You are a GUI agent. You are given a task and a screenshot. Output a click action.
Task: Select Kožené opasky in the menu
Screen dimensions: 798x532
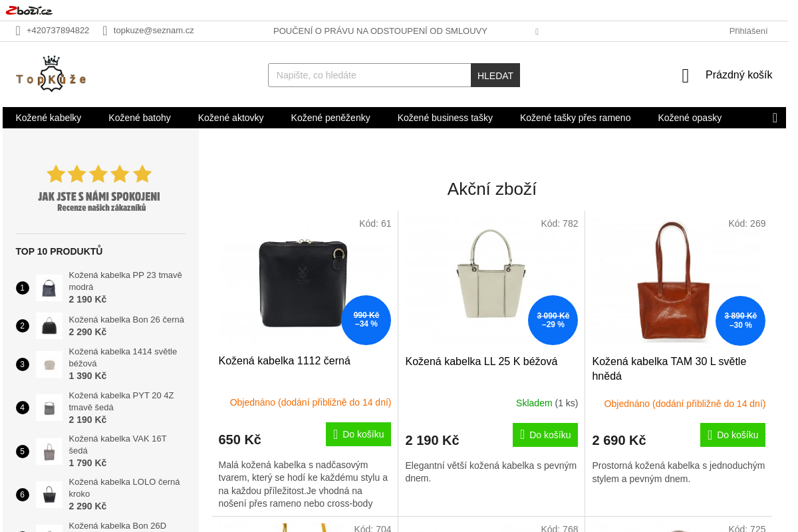click(x=690, y=118)
